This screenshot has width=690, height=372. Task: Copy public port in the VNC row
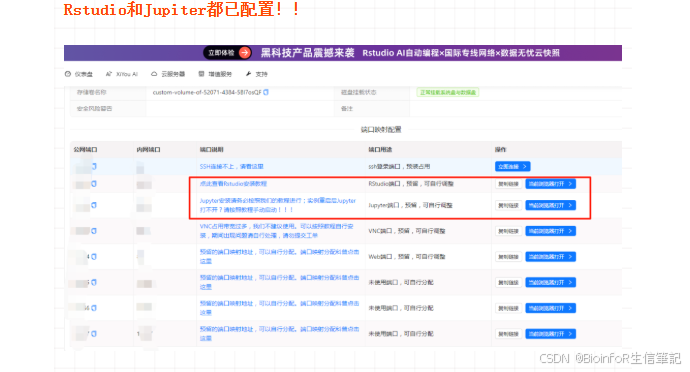pos(94,231)
